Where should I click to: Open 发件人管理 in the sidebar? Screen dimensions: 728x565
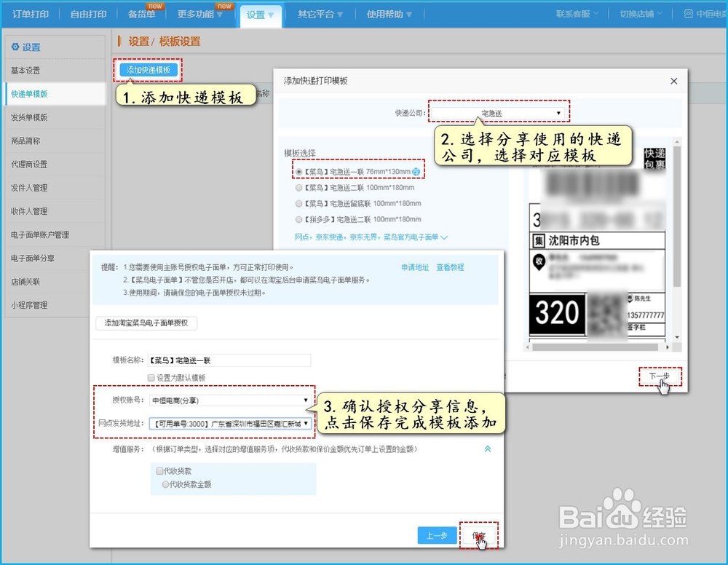[x=55, y=188]
